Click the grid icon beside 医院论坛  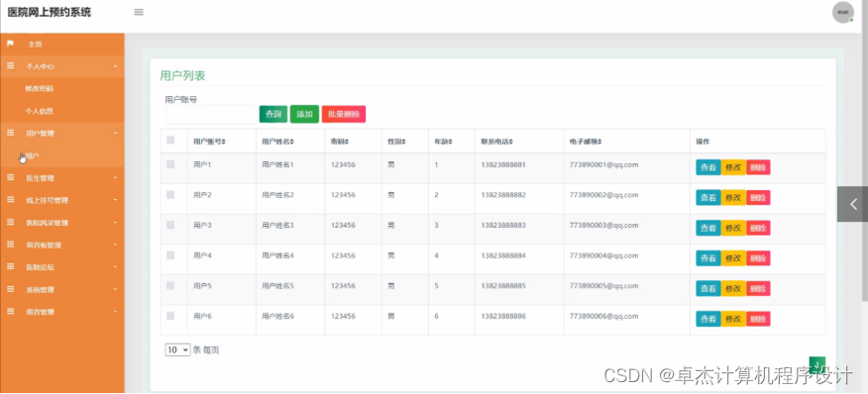click(10, 266)
